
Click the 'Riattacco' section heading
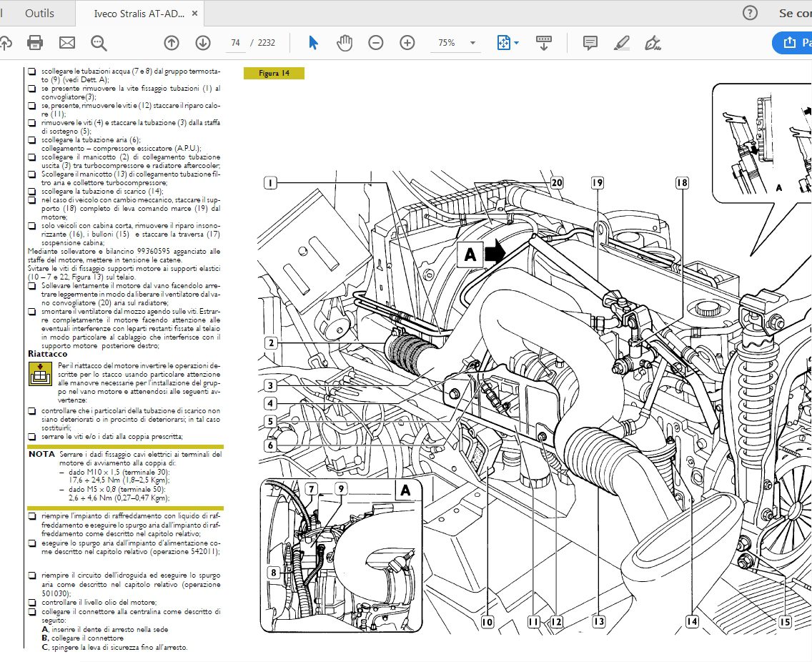click(48, 354)
